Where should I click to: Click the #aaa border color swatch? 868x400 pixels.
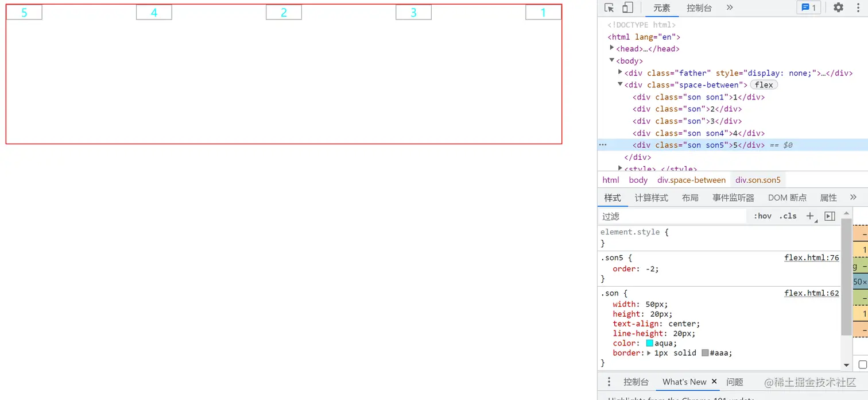(705, 353)
